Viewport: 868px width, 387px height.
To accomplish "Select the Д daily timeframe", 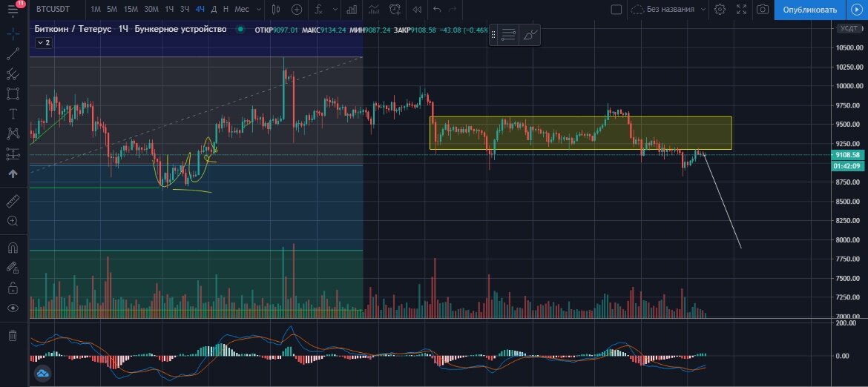I will pos(214,10).
